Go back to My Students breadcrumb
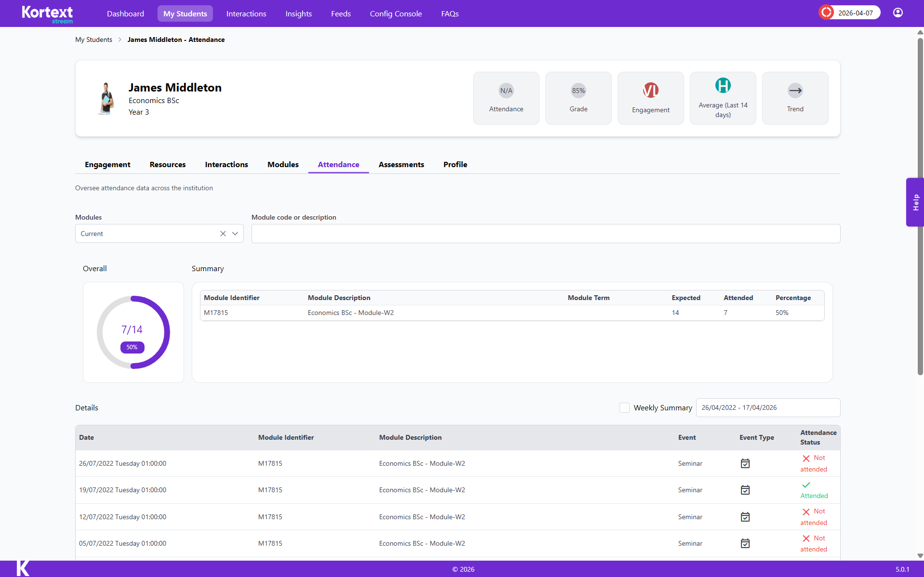Image resolution: width=924 pixels, height=577 pixels. click(93, 39)
